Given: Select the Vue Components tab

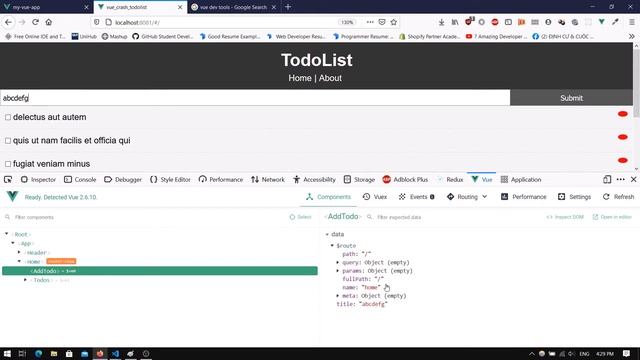Looking at the screenshot, I should [x=328, y=197].
